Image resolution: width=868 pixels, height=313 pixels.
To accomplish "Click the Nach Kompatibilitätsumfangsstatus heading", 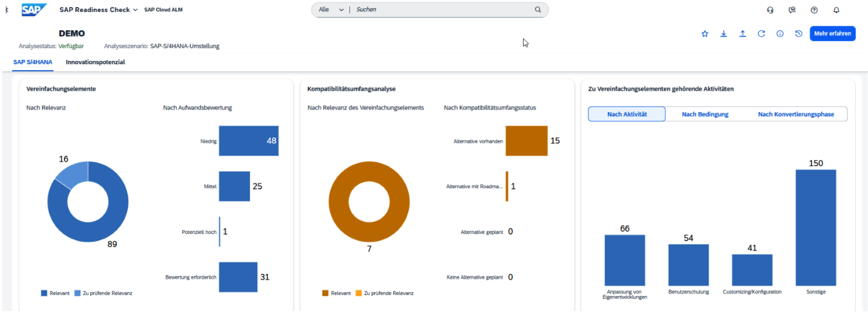I will [490, 108].
